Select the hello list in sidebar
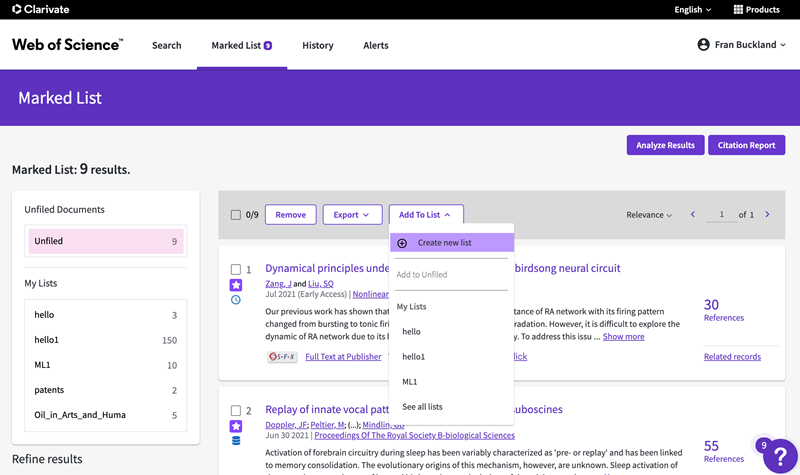The width and height of the screenshot is (800, 475). 106,315
